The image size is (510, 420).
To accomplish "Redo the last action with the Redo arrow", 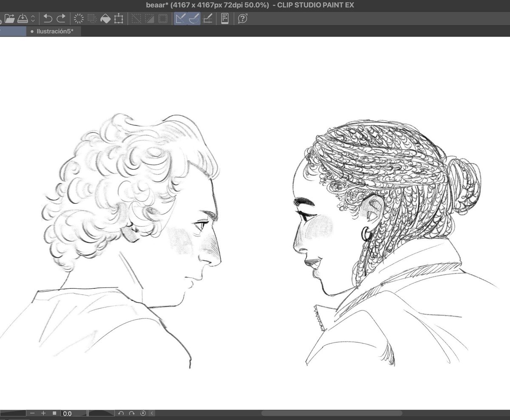I will (60, 19).
